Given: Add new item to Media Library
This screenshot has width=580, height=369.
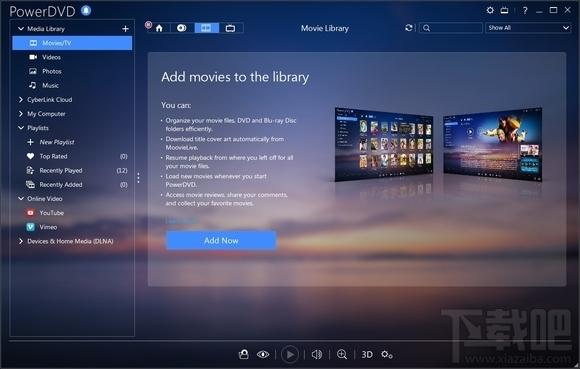Looking at the screenshot, I should coord(125,29).
